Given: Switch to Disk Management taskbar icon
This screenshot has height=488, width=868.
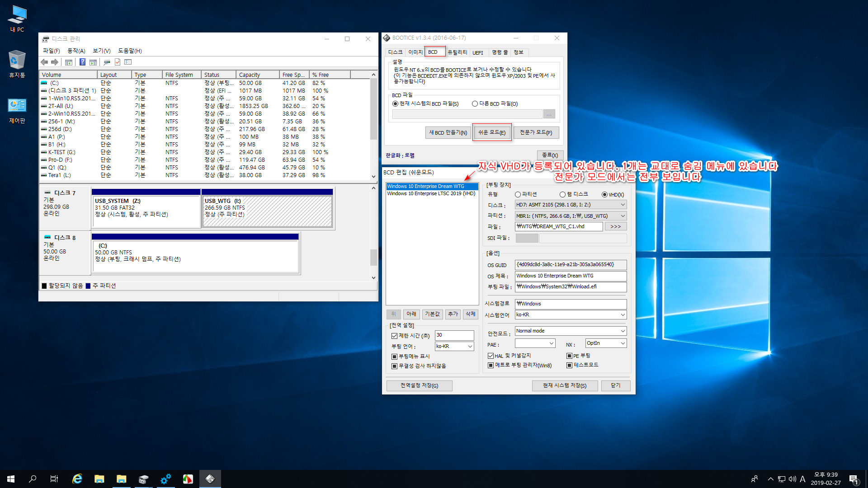Looking at the screenshot, I should pyautogui.click(x=143, y=479).
